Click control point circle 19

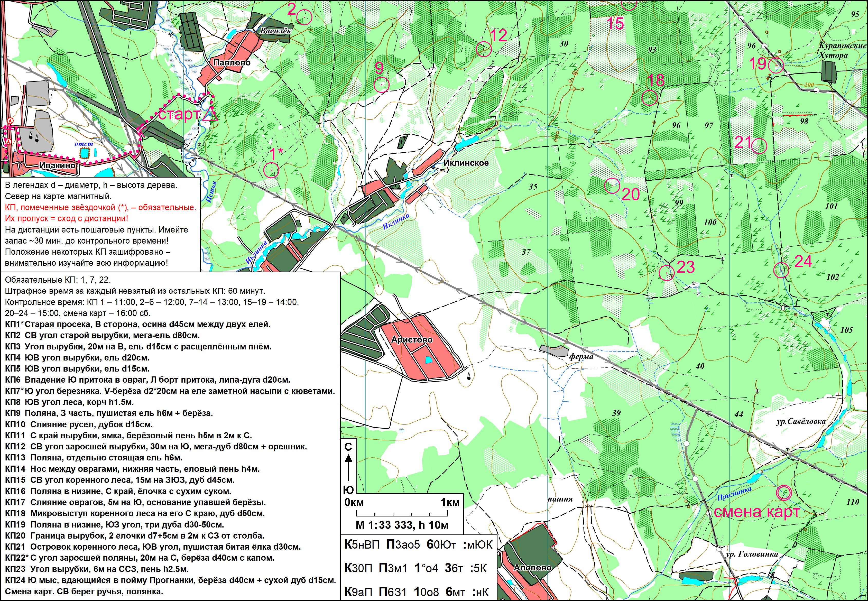coord(776,66)
